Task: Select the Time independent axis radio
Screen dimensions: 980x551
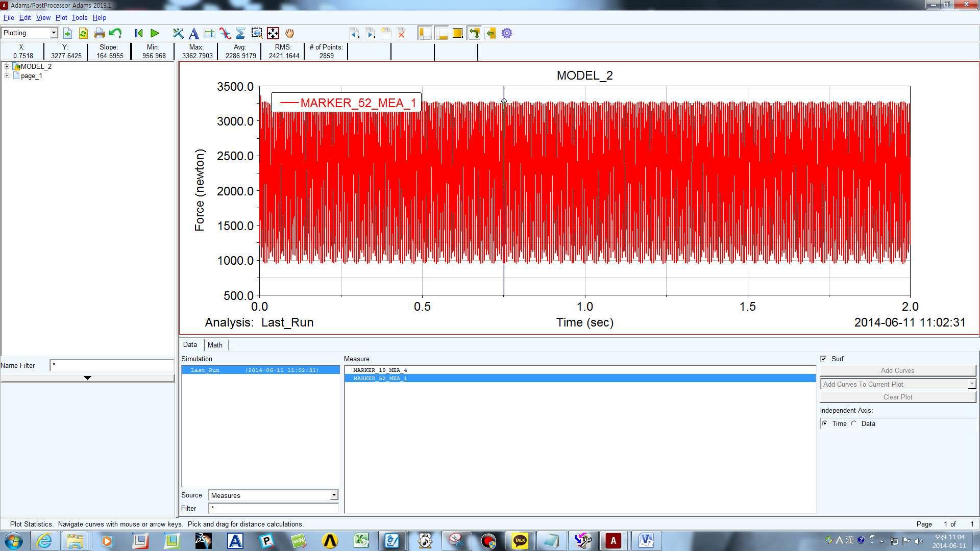Action: pyautogui.click(x=825, y=423)
